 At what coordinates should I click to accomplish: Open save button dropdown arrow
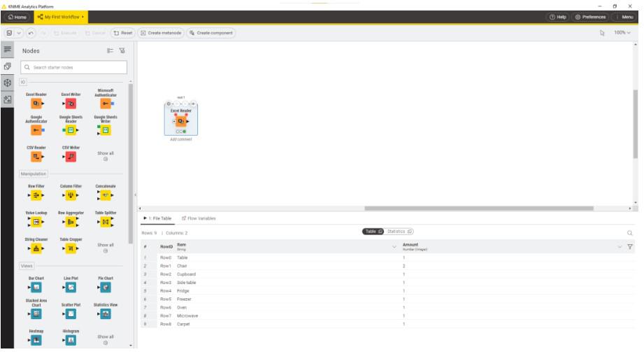point(19,33)
